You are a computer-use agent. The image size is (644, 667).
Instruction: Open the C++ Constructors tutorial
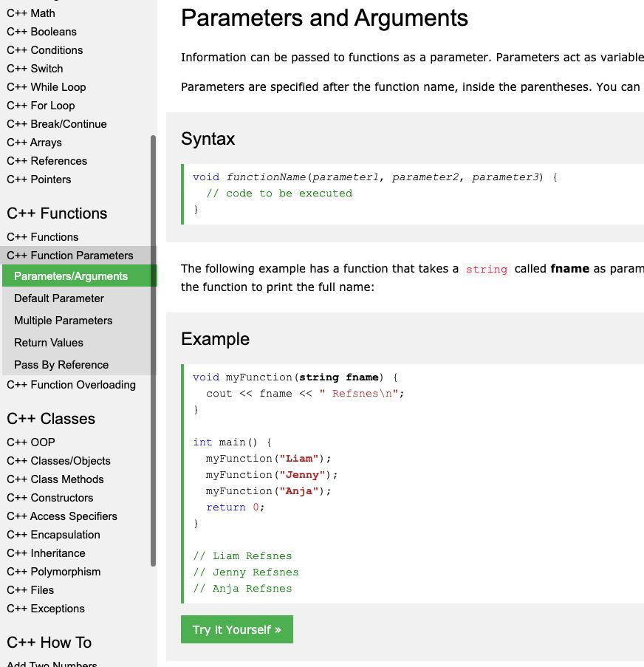pos(50,498)
